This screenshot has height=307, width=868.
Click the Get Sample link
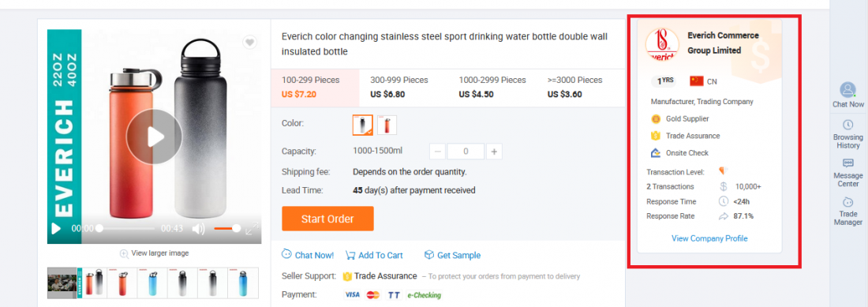(x=452, y=255)
